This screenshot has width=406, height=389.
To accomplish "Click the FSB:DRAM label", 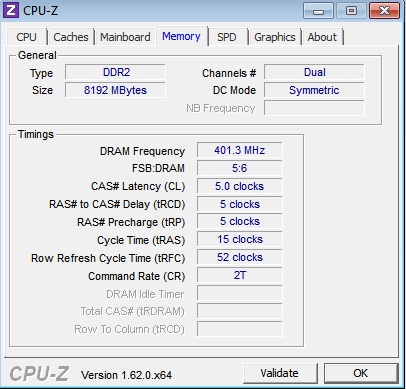I will click(x=158, y=168).
